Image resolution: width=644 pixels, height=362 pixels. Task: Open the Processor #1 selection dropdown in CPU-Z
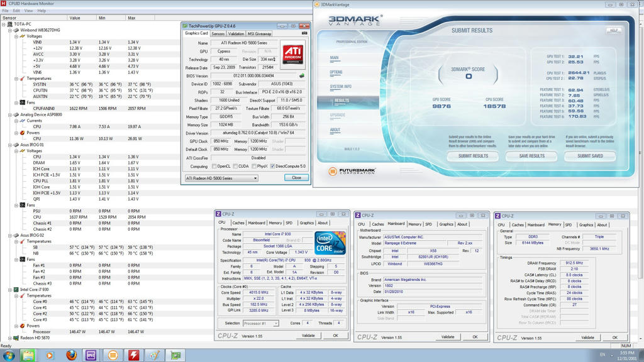[261, 324]
